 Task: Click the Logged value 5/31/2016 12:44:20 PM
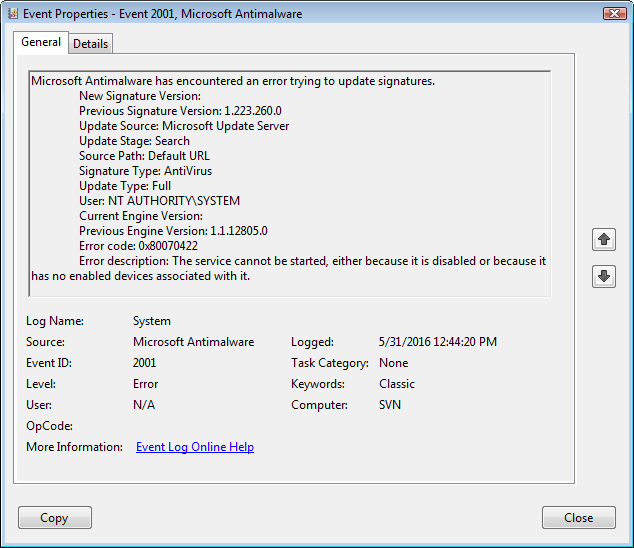438,342
